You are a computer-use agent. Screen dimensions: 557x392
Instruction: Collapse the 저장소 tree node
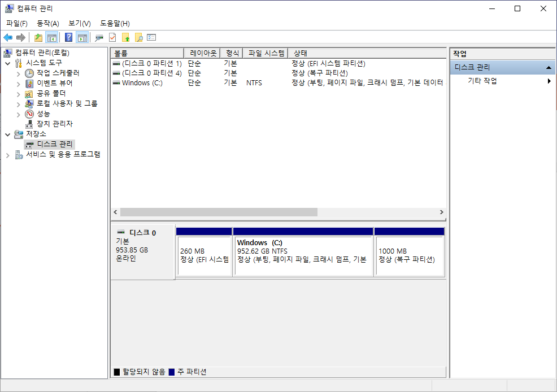point(8,135)
